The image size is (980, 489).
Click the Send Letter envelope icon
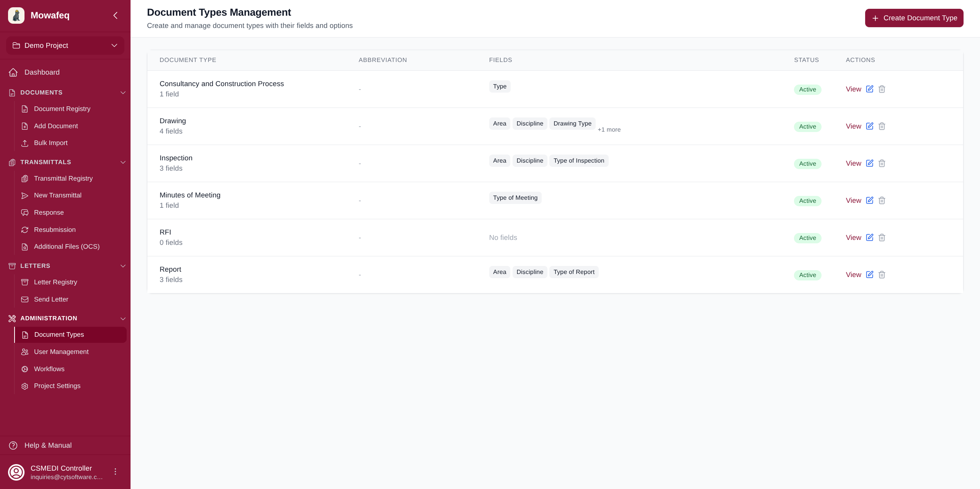(x=25, y=300)
